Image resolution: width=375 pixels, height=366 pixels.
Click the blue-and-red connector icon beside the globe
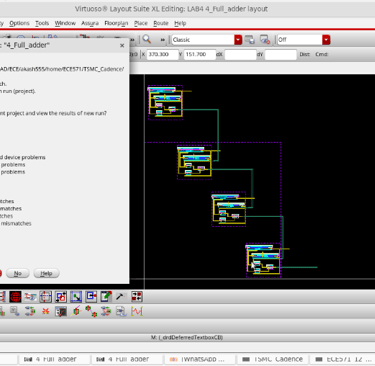(30, 296)
